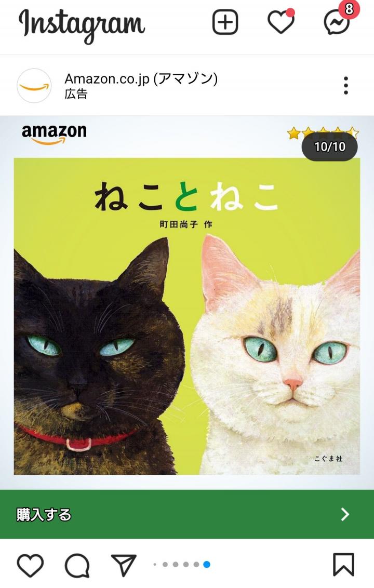This screenshot has width=374, height=588.
Task: Open the three-dot post options menu
Action: (x=346, y=86)
